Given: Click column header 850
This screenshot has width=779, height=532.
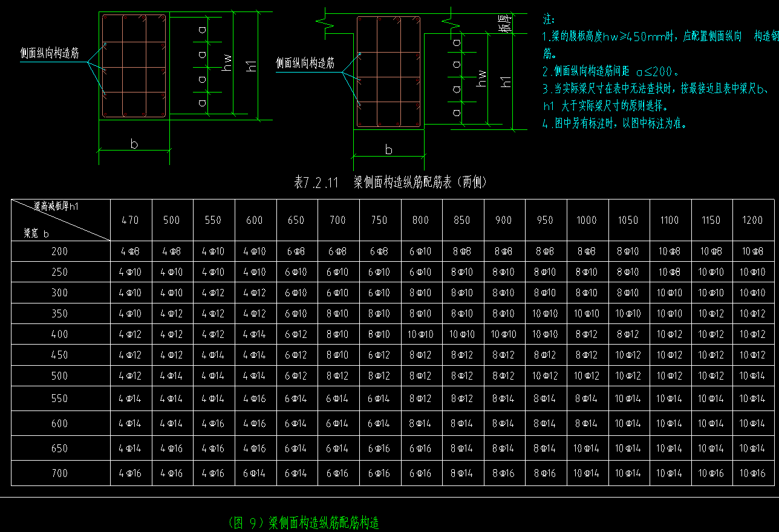Looking at the screenshot, I should point(462,220).
